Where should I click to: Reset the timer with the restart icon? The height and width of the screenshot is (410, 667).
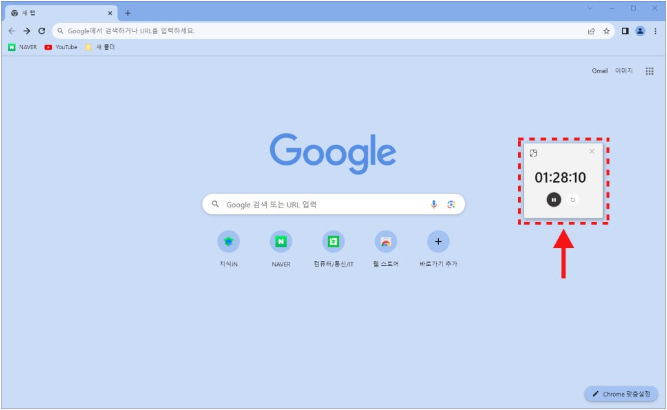[x=573, y=199]
